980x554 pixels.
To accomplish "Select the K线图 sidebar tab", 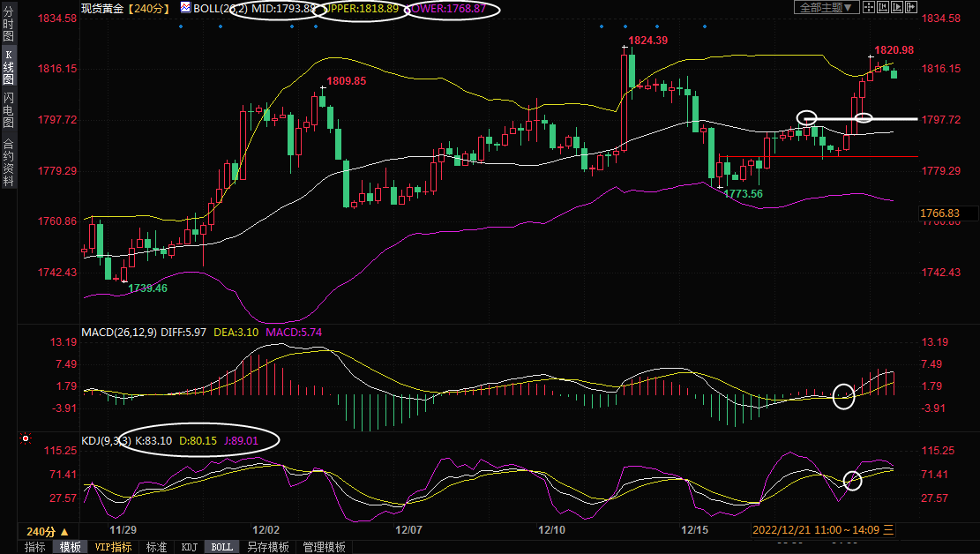I will pos(8,67).
